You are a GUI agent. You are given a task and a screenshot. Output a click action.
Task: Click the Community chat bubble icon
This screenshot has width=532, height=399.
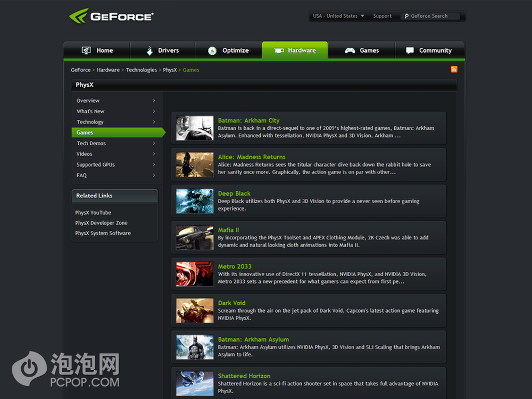(410, 51)
